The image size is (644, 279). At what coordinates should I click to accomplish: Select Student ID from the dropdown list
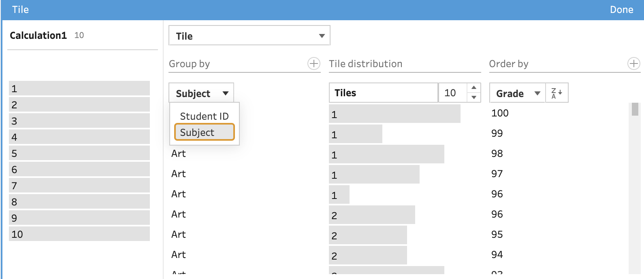[x=204, y=116]
